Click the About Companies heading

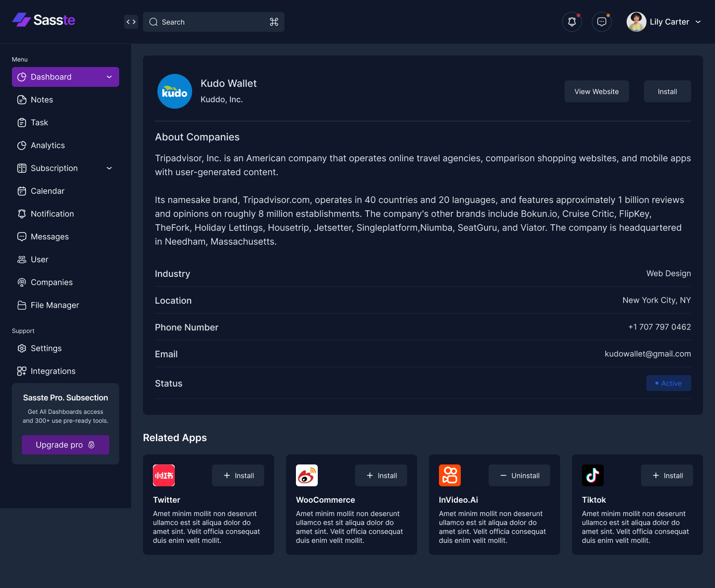pyautogui.click(x=197, y=137)
